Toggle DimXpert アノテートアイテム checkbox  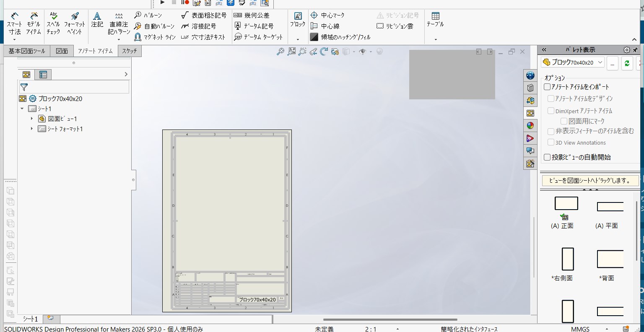pos(551,111)
